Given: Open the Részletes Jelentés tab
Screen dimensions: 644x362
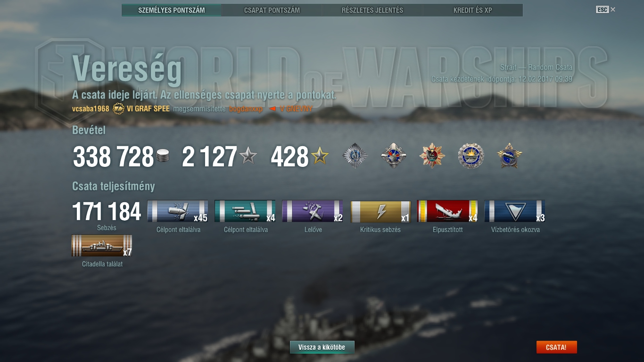Looking at the screenshot, I should tap(372, 10).
